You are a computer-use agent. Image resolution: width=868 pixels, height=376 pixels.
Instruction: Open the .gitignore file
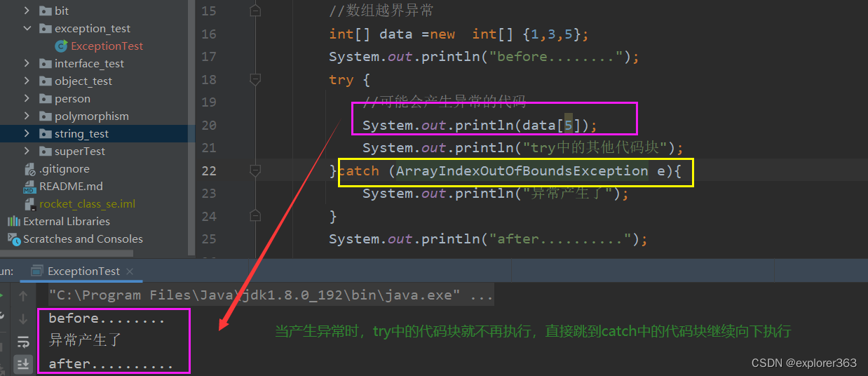click(64, 169)
